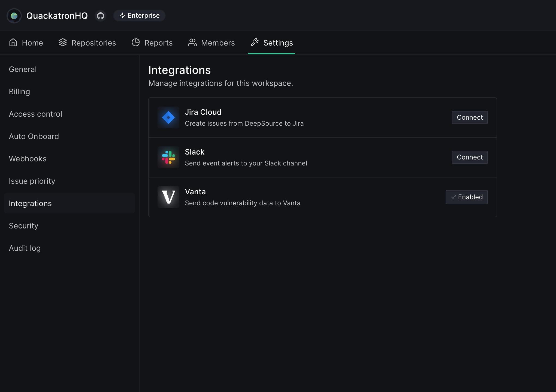
Task: Click the GitHub logo icon
Action: click(x=101, y=16)
